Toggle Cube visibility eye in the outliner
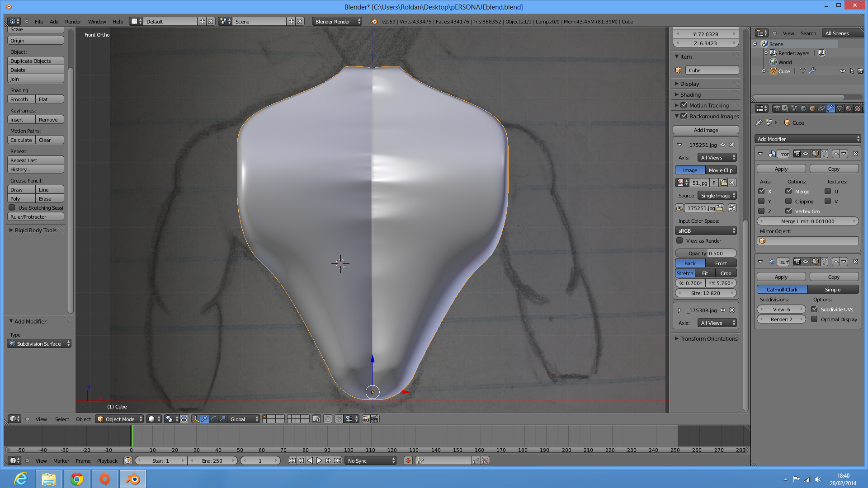Screen dimensions: 868x488 (842, 71)
